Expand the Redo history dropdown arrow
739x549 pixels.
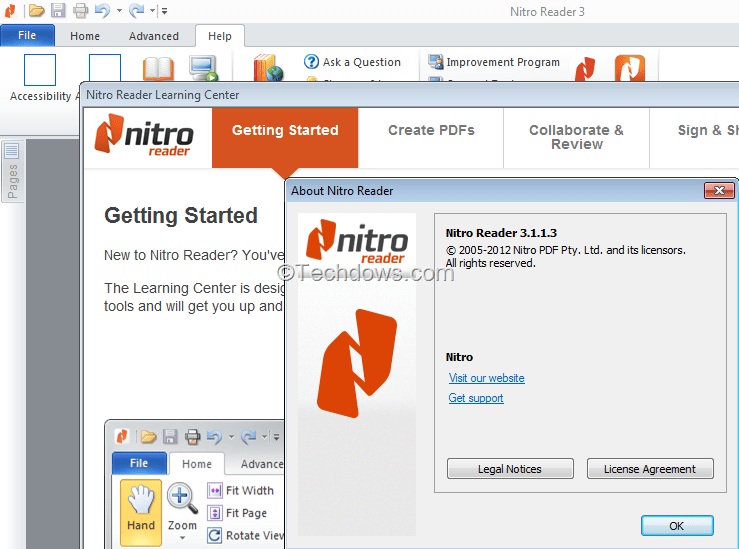(x=153, y=11)
